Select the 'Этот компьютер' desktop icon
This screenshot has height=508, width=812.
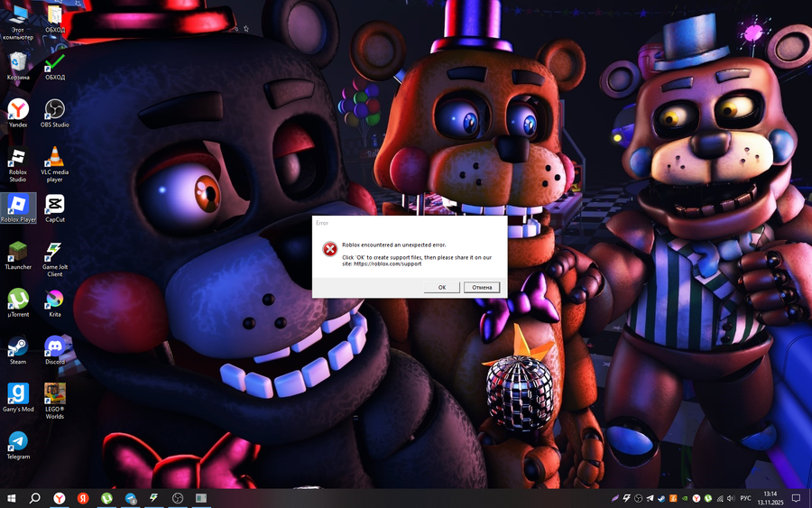[18, 22]
